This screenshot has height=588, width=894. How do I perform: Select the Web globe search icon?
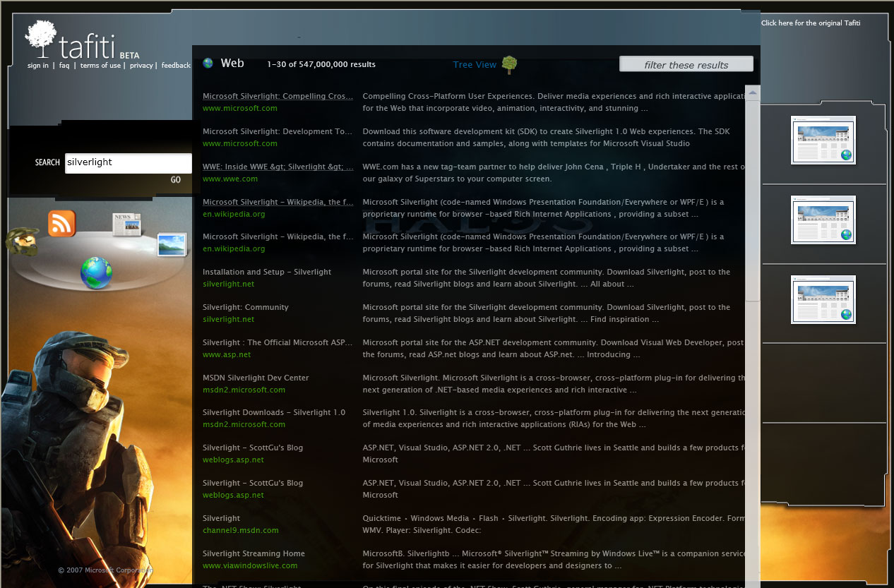(96, 273)
